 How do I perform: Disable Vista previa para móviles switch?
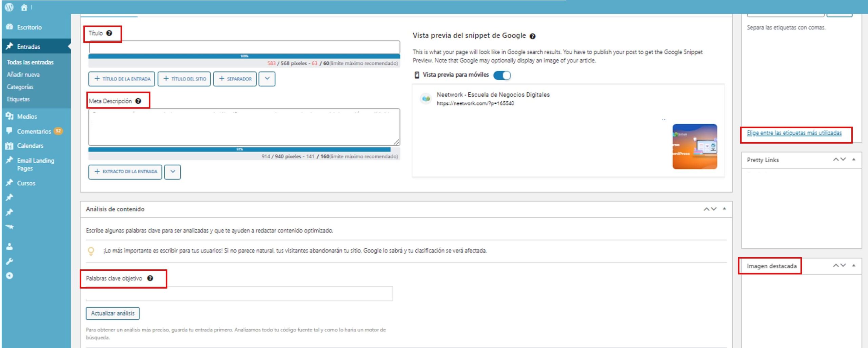tap(502, 75)
